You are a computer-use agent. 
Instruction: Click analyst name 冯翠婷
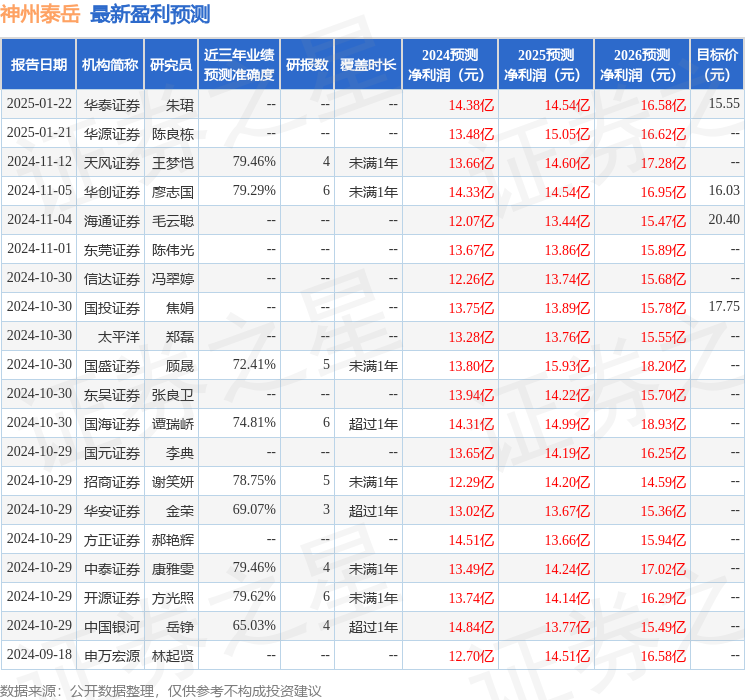tap(173, 279)
